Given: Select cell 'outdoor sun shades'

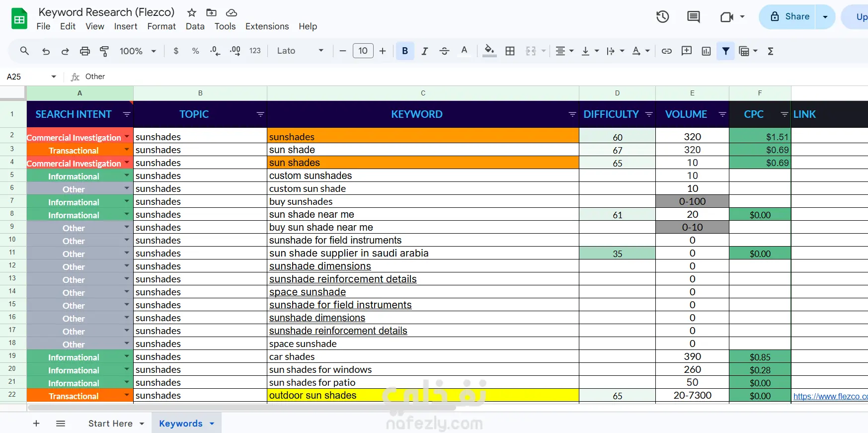Looking at the screenshot, I should pos(423,395).
